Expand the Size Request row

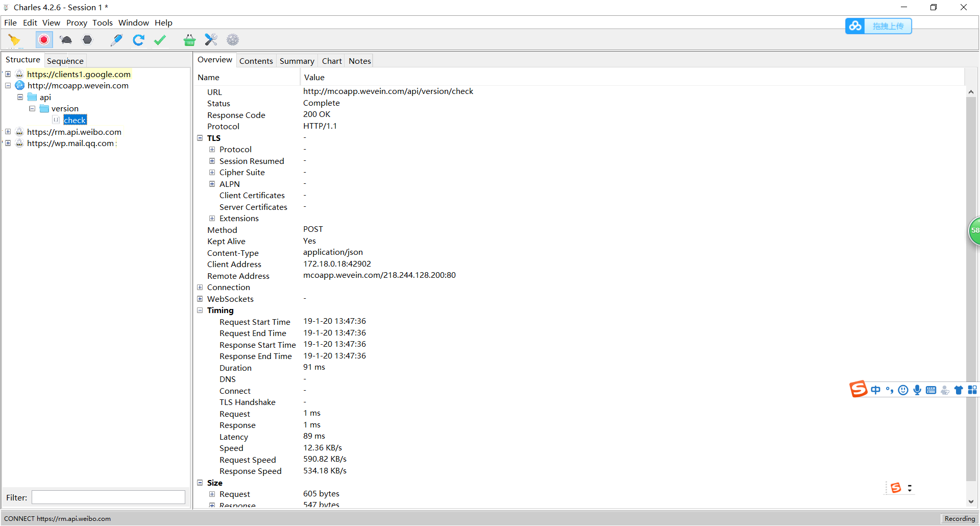(x=212, y=494)
